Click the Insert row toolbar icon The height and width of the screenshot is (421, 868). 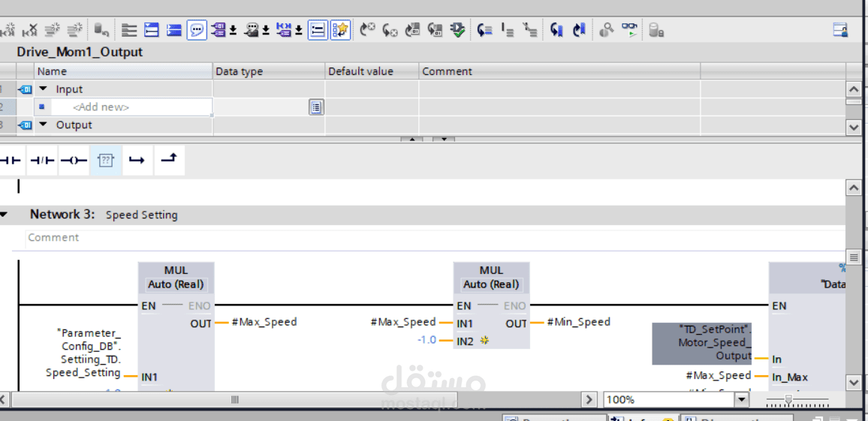(x=53, y=29)
